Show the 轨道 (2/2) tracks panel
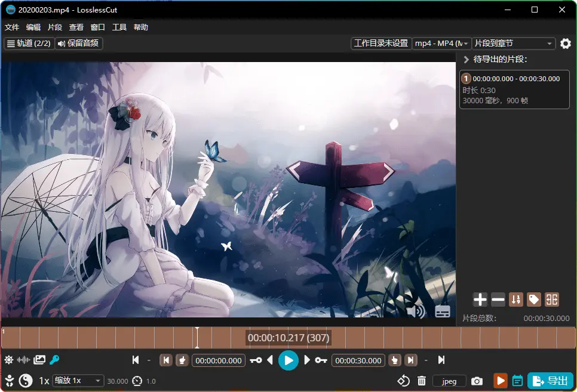The width and height of the screenshot is (577, 392). pyautogui.click(x=29, y=44)
